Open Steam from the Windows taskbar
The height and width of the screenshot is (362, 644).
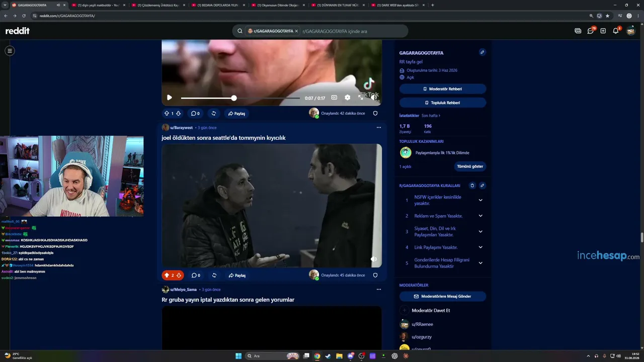point(329,356)
